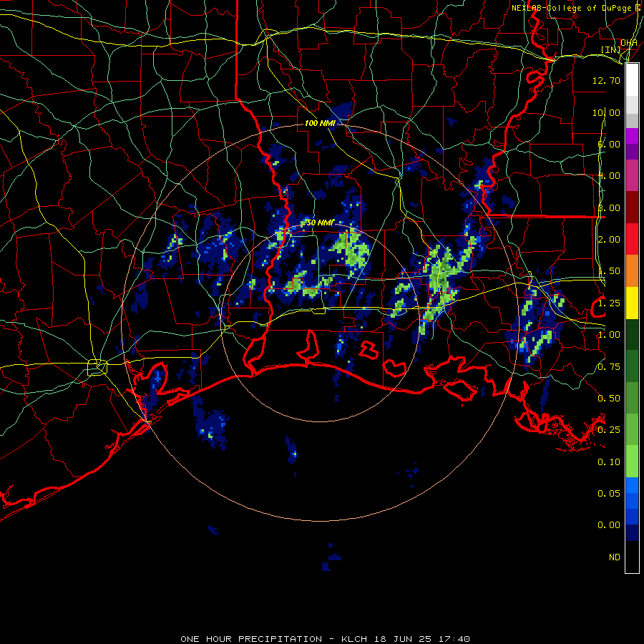Image resolution: width=644 pixels, height=644 pixels.
Task: Select the 0.00 scale value
Action: point(609,525)
